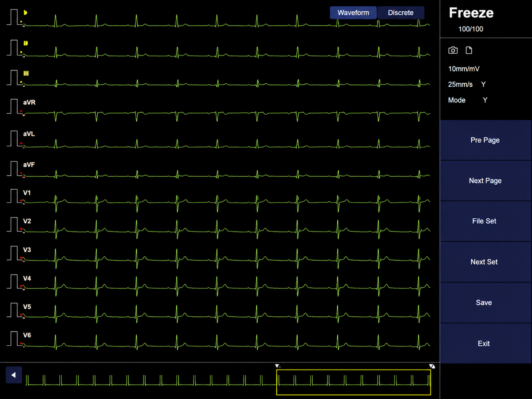Screen dimensions: 532x399
Task: Save the frozen ECG recording
Action: coord(485,303)
